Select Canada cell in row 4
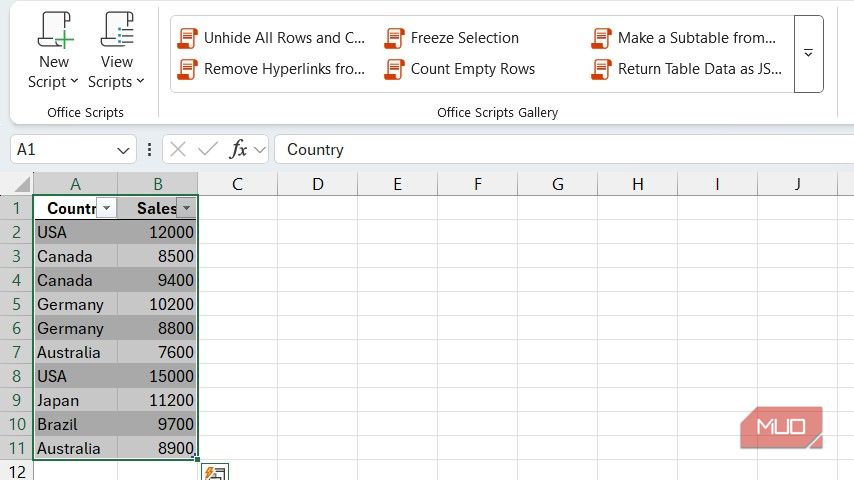 pyautogui.click(x=75, y=280)
